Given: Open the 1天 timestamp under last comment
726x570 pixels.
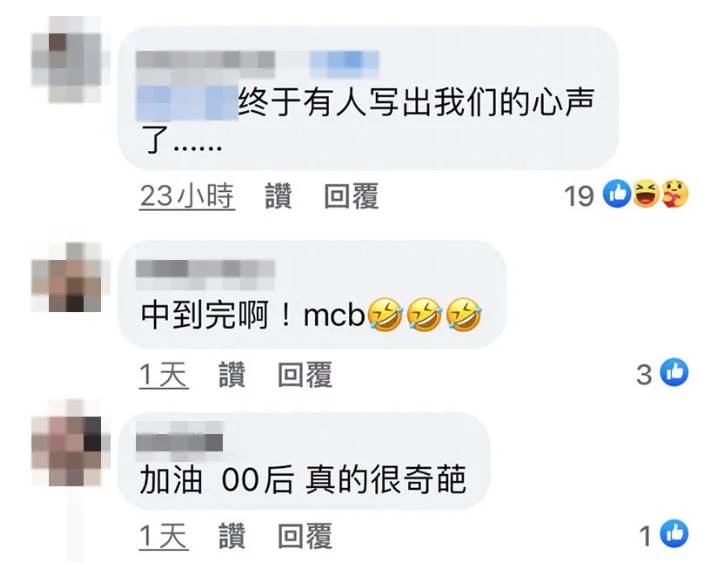Looking at the screenshot, I should click(164, 536).
